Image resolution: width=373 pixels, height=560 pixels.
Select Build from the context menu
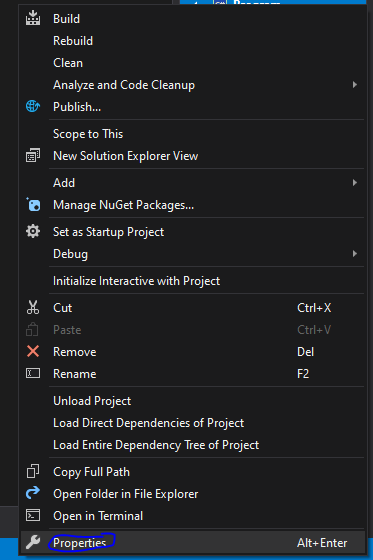click(192, 19)
